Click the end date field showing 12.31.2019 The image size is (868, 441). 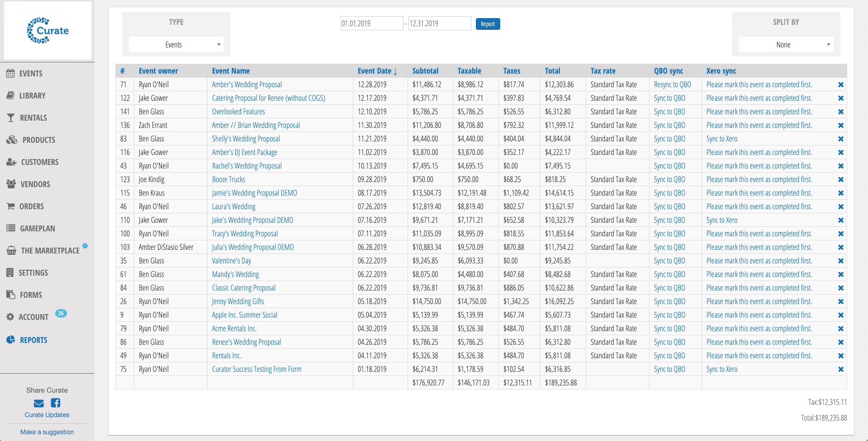tap(439, 23)
